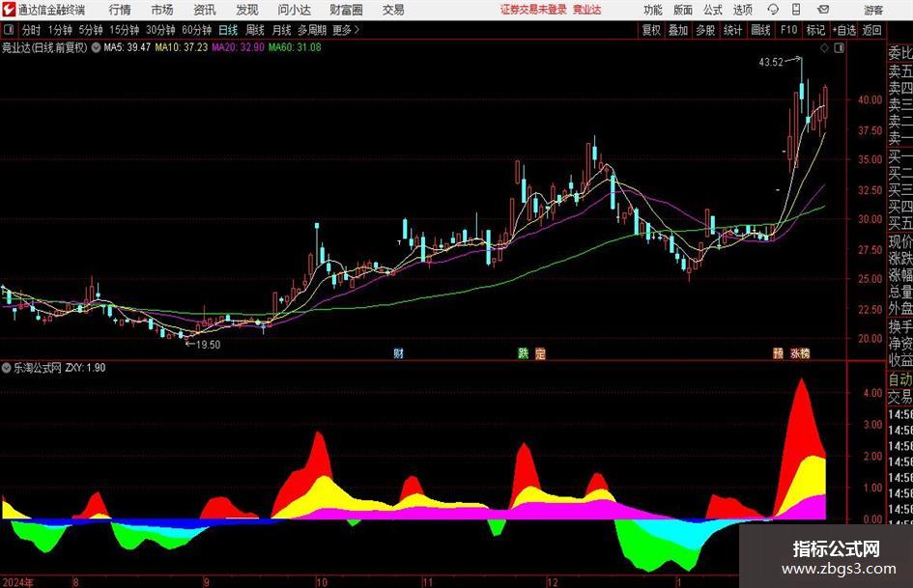Click the 自动 tab in side panel

point(899,379)
